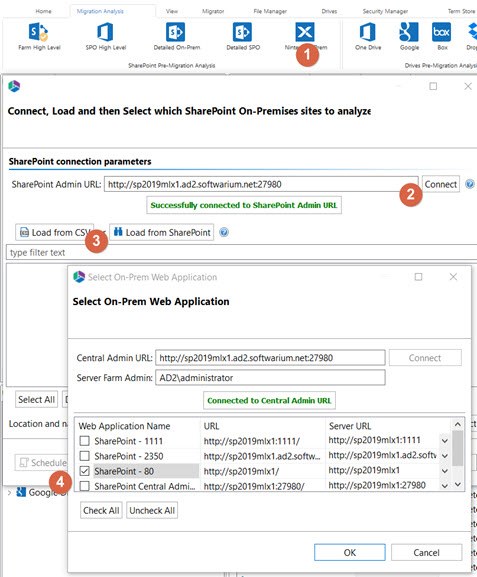Click Load from CSV button

54,232
